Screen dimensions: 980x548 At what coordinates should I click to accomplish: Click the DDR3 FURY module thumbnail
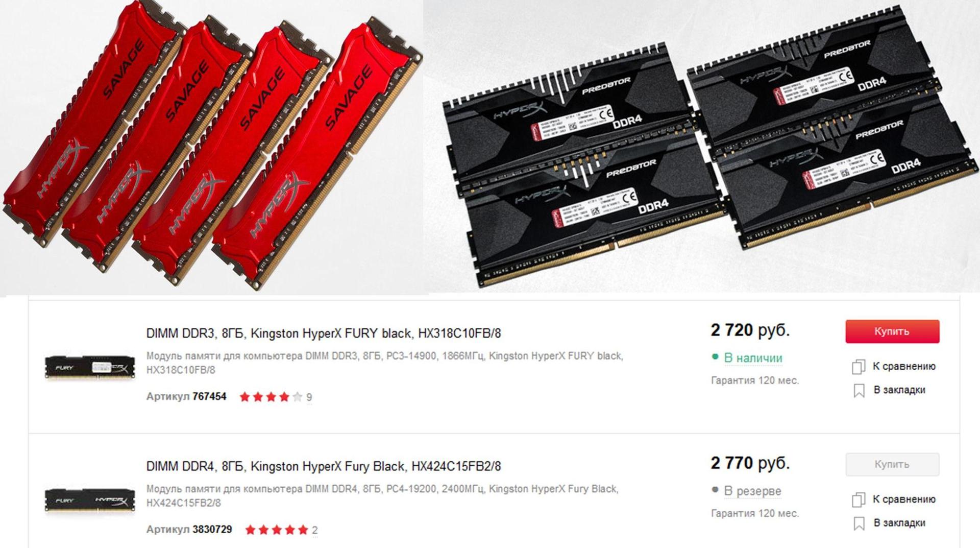point(90,368)
